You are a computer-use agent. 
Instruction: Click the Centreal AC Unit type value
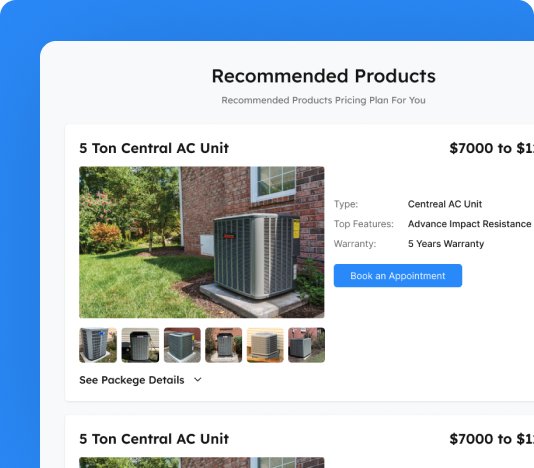(x=445, y=204)
